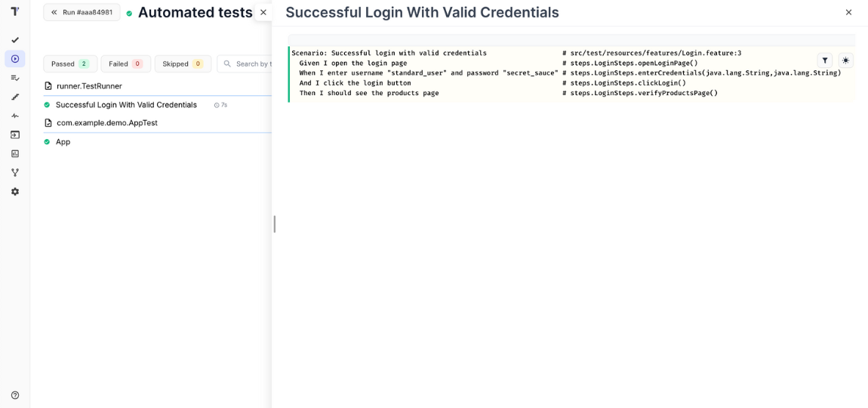Click the filter icon in the log output

point(825,60)
